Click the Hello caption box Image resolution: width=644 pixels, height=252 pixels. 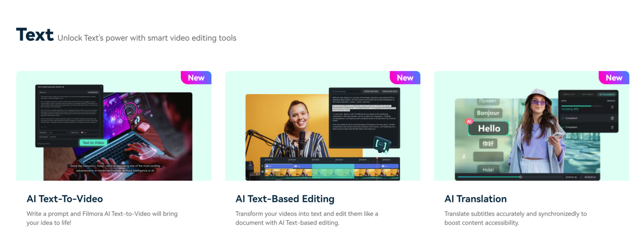pos(488,128)
